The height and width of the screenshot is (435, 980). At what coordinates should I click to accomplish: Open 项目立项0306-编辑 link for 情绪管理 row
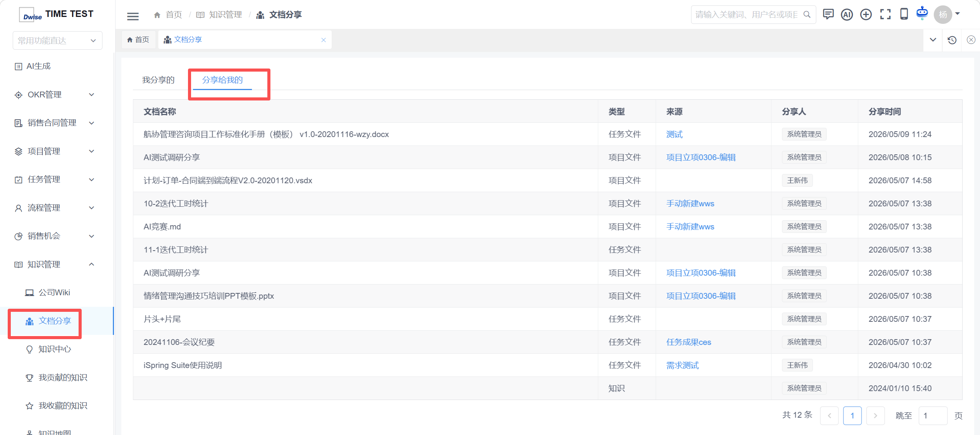click(701, 296)
